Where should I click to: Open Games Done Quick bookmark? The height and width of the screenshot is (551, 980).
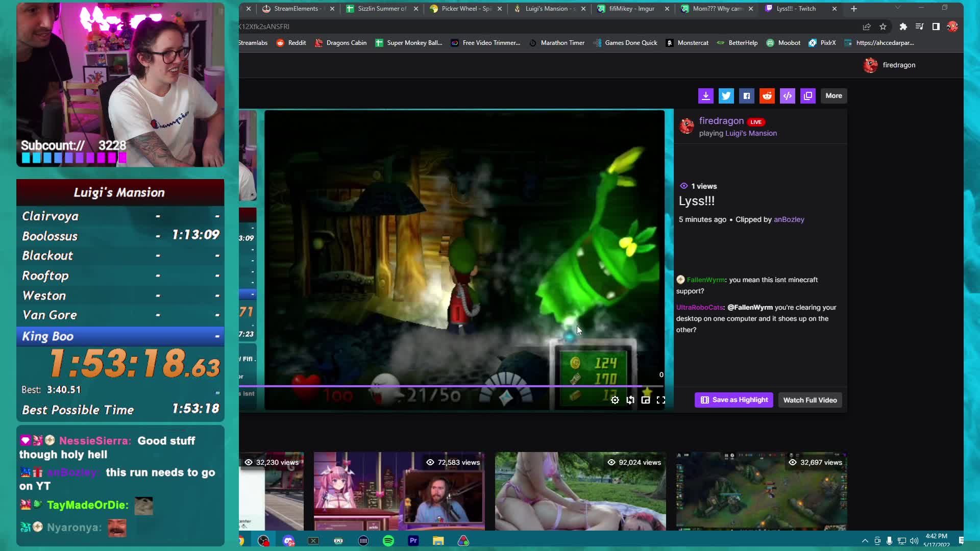point(625,43)
